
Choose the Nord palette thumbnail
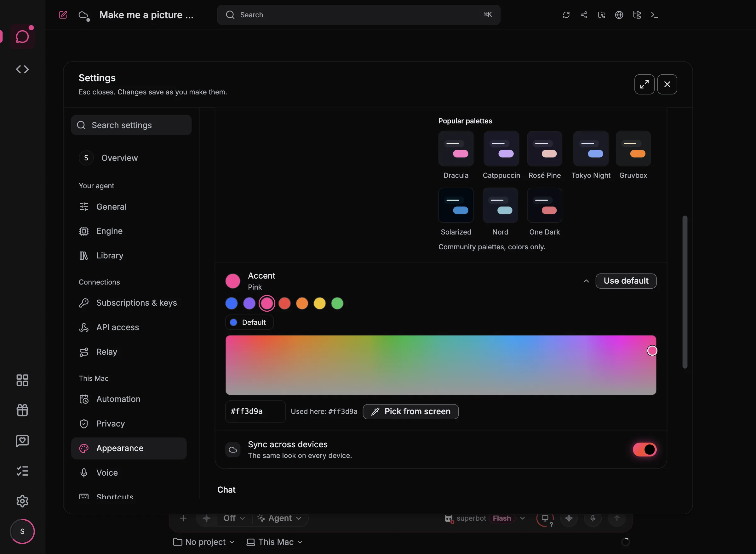(x=500, y=205)
